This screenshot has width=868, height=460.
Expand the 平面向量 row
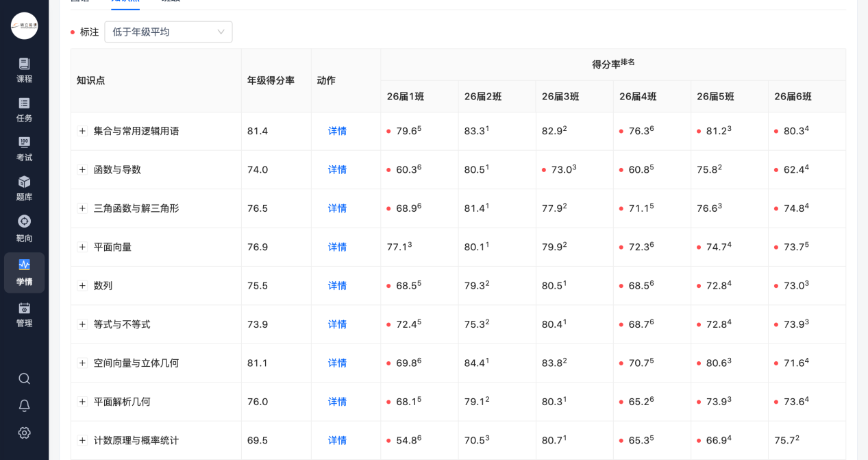point(82,247)
